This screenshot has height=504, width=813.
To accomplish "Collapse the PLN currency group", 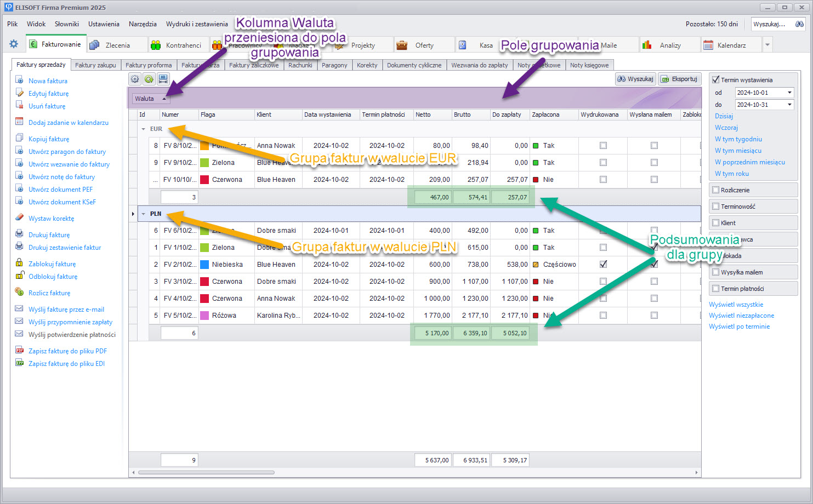I will 144,214.
